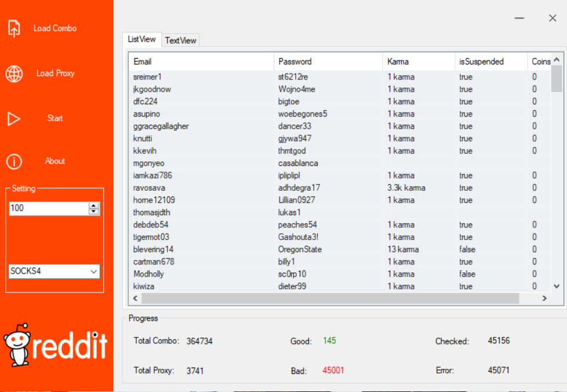The width and height of the screenshot is (567, 392).
Task: Click the Good count 145
Action: coord(329,340)
